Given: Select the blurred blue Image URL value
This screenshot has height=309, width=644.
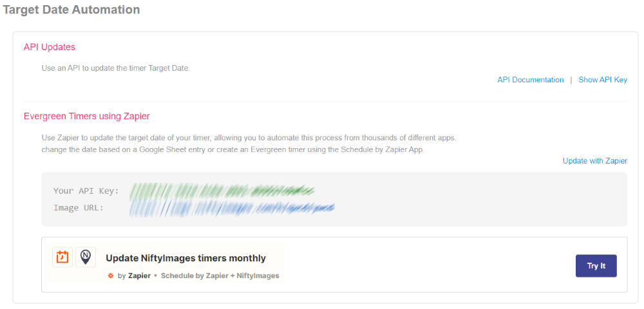Looking at the screenshot, I should tap(232, 207).
